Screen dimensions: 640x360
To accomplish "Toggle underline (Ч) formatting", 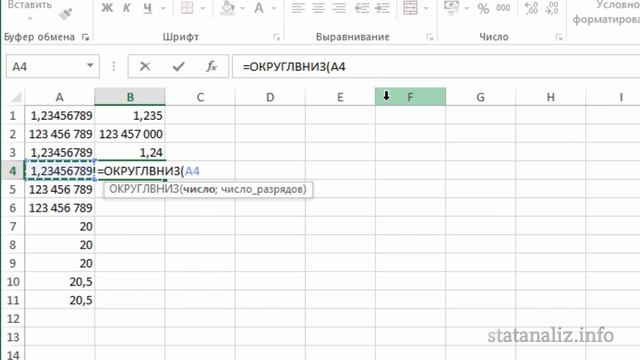I will point(148,8).
